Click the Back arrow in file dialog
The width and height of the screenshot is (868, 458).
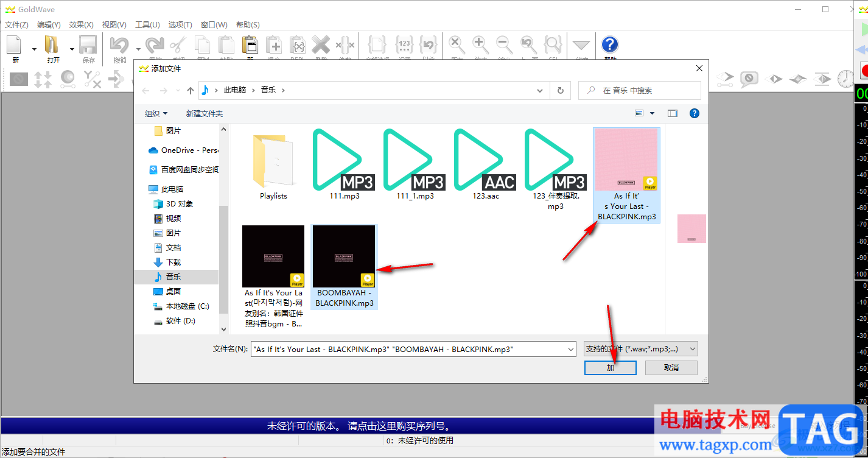tap(145, 90)
